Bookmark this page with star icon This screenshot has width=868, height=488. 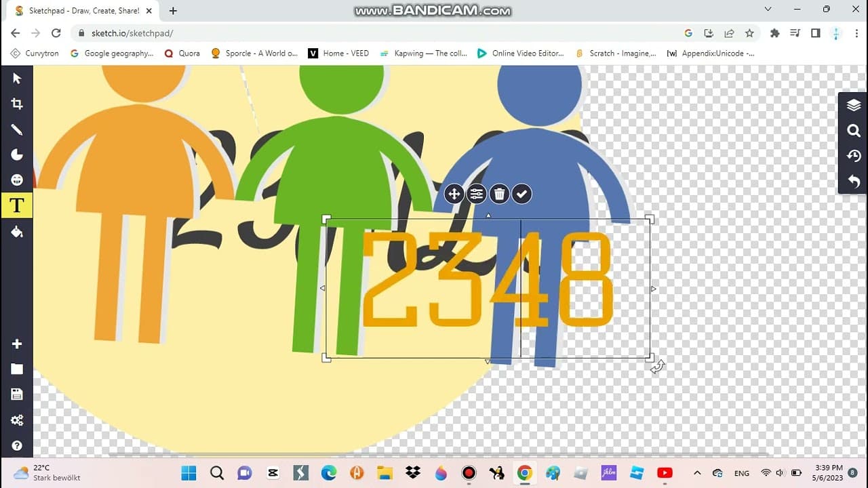(x=749, y=33)
